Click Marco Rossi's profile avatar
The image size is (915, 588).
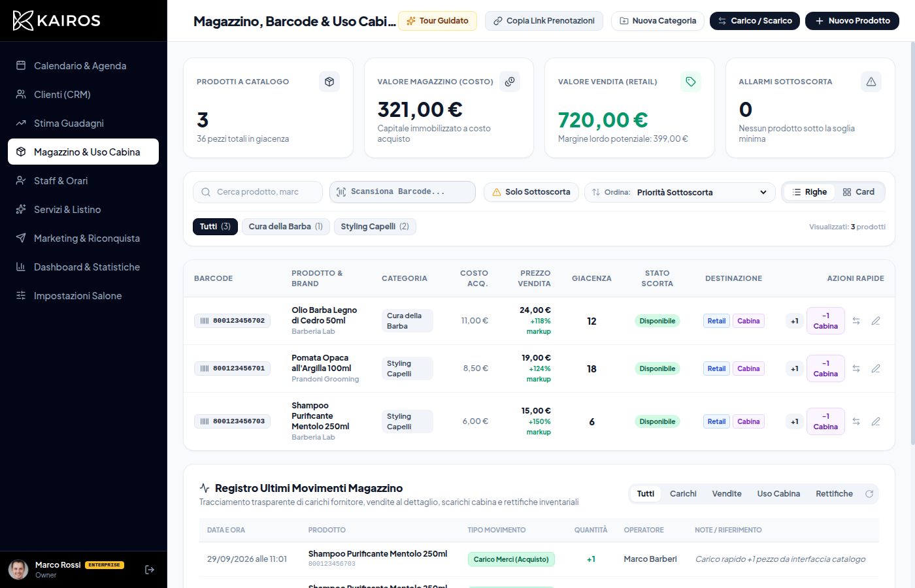(x=18, y=570)
